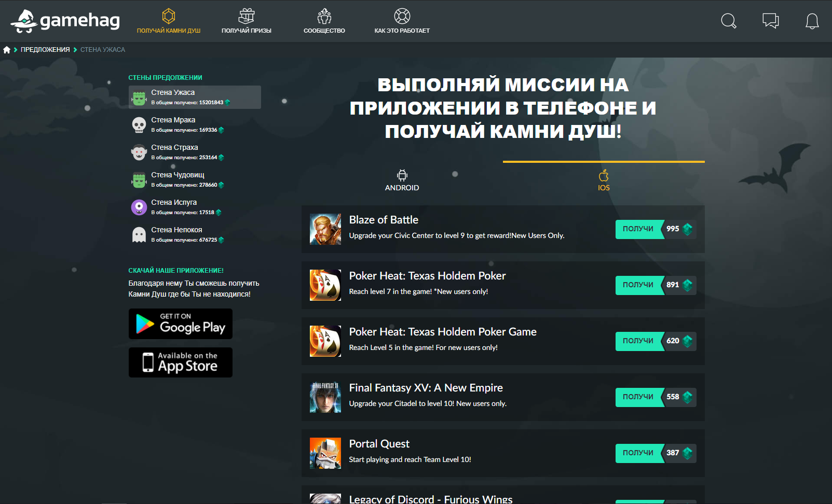832x504 pixels.
Task: Open the App Store download badge
Action: (x=181, y=362)
